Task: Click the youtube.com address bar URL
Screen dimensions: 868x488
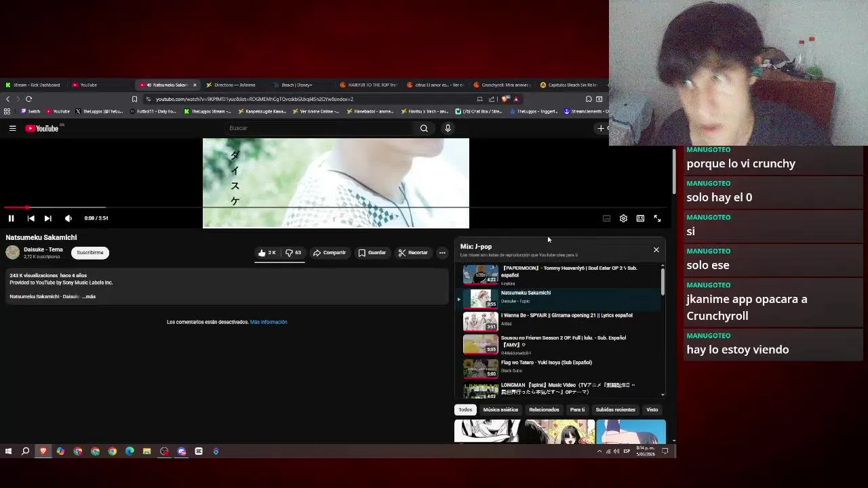Action: (254, 99)
